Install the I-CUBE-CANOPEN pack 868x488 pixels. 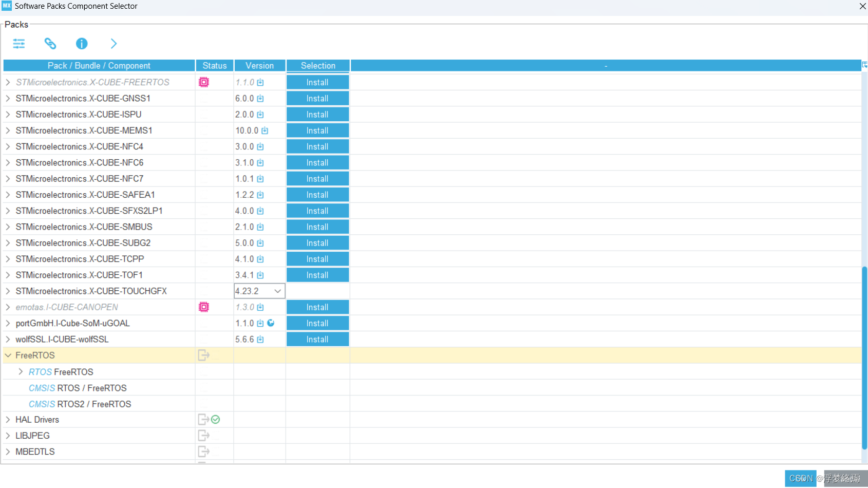[317, 307]
